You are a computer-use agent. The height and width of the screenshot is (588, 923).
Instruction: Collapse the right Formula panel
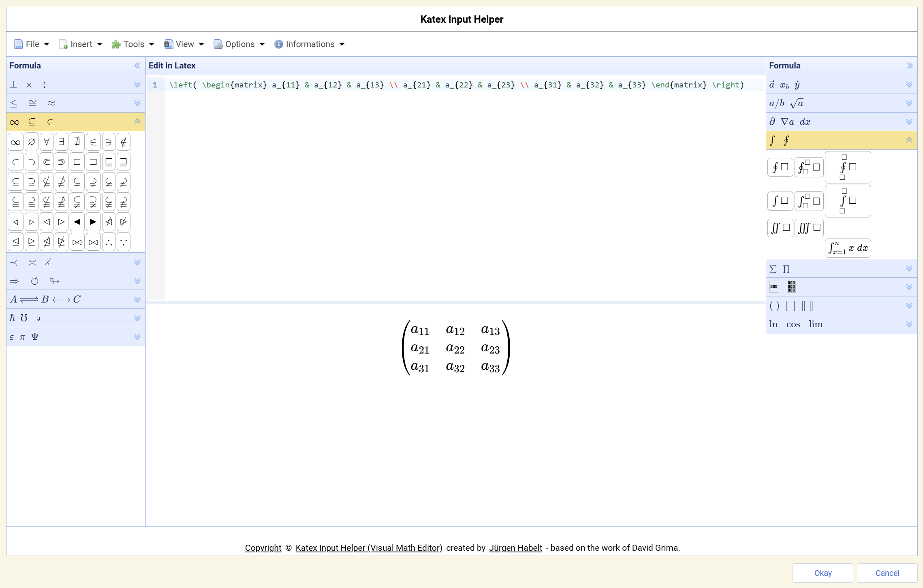[910, 66]
